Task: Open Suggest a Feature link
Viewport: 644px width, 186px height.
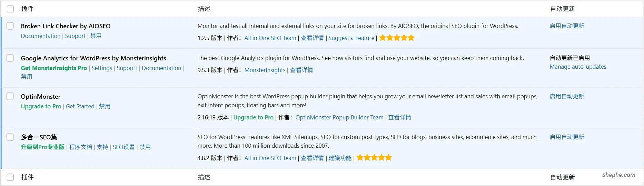Action: [351, 38]
